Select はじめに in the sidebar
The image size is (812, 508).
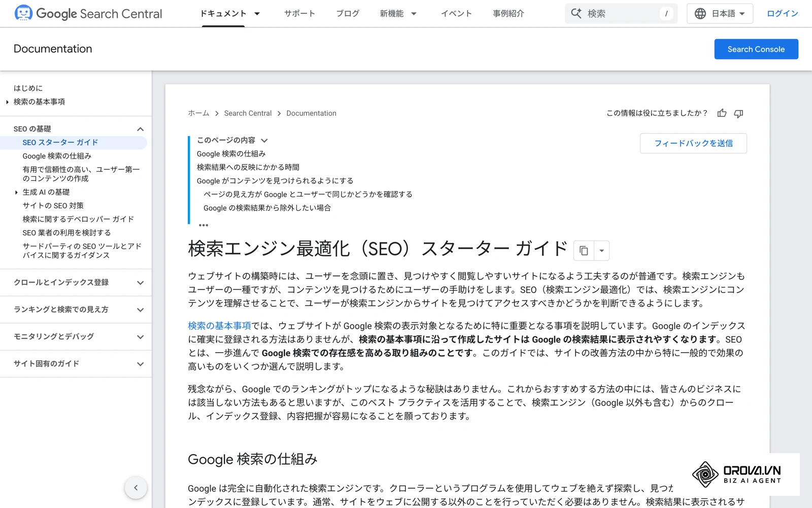click(x=28, y=88)
